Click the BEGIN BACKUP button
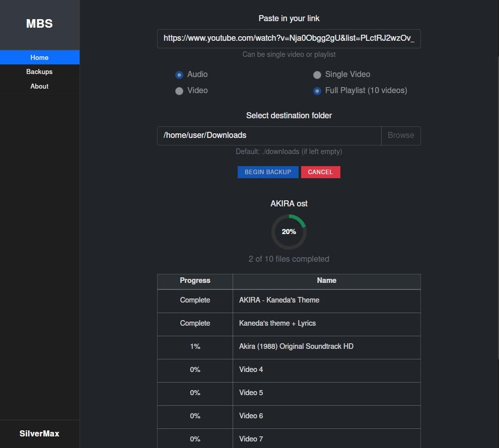Screen dimensions: 499x448 coord(268,172)
